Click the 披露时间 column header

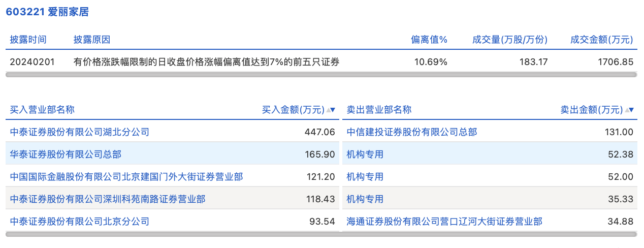point(28,40)
